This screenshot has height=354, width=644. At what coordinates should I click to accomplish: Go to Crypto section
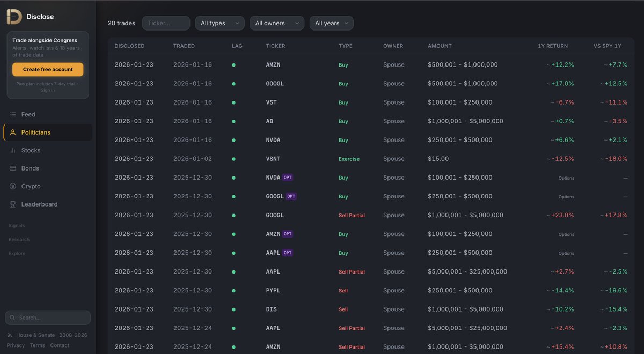[48, 186]
